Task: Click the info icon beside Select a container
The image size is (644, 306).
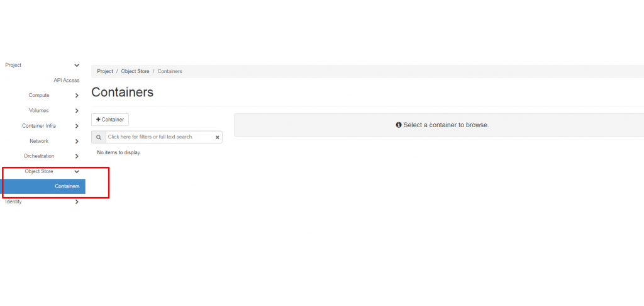Action: coord(398,125)
